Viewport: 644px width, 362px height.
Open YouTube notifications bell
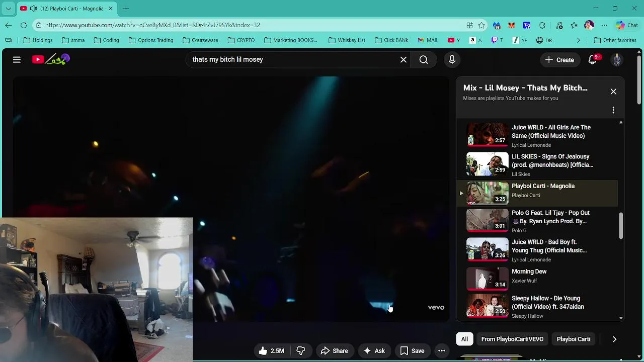point(593,60)
